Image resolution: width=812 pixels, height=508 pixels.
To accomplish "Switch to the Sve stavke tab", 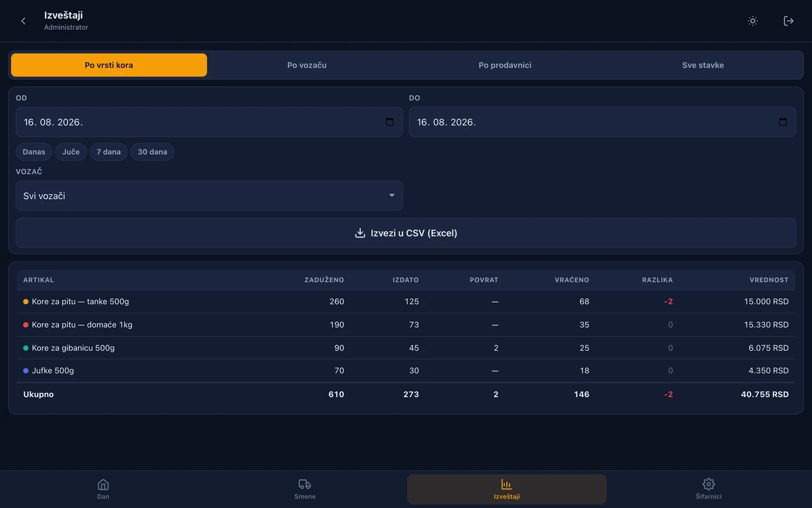I will (703, 65).
